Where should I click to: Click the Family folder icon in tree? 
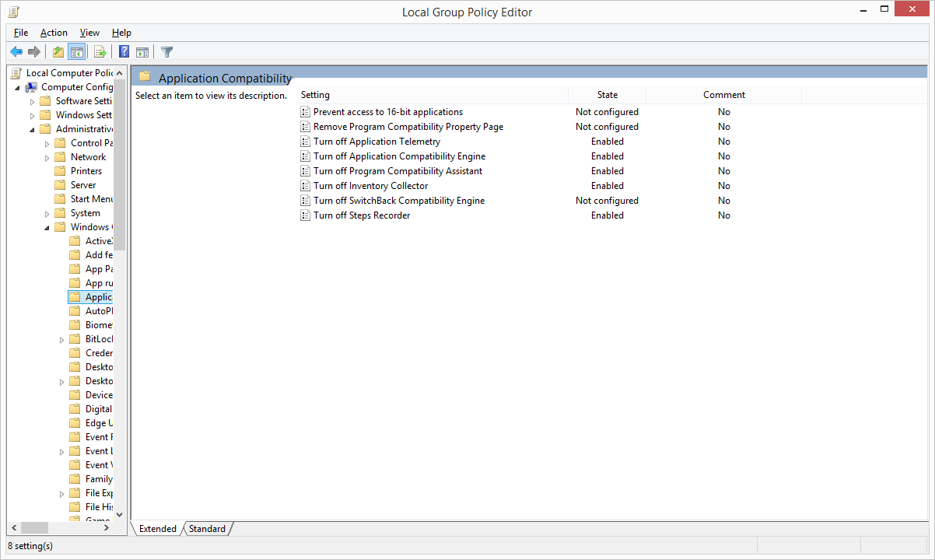75,479
